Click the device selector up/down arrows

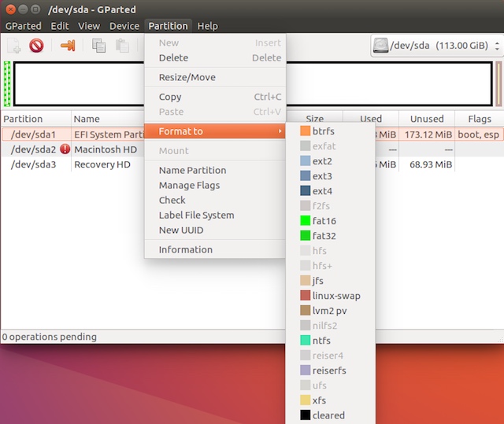click(497, 46)
